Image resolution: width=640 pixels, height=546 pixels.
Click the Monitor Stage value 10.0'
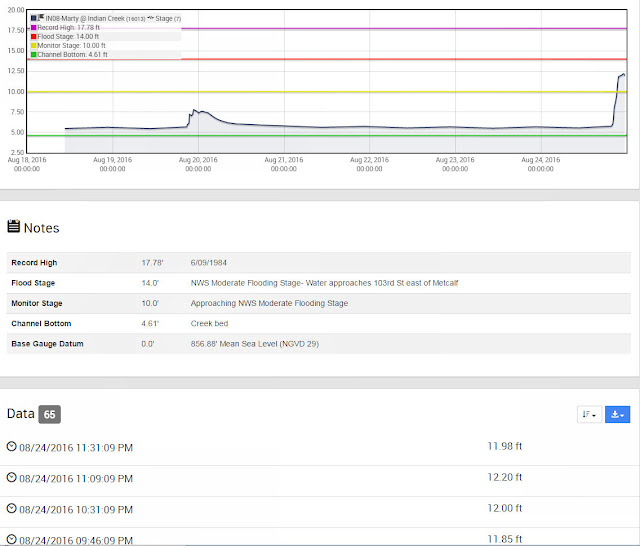coord(150,304)
